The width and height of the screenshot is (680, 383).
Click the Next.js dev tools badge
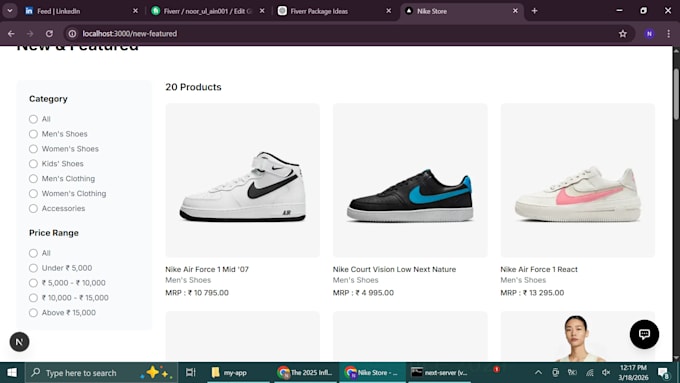pyautogui.click(x=20, y=342)
